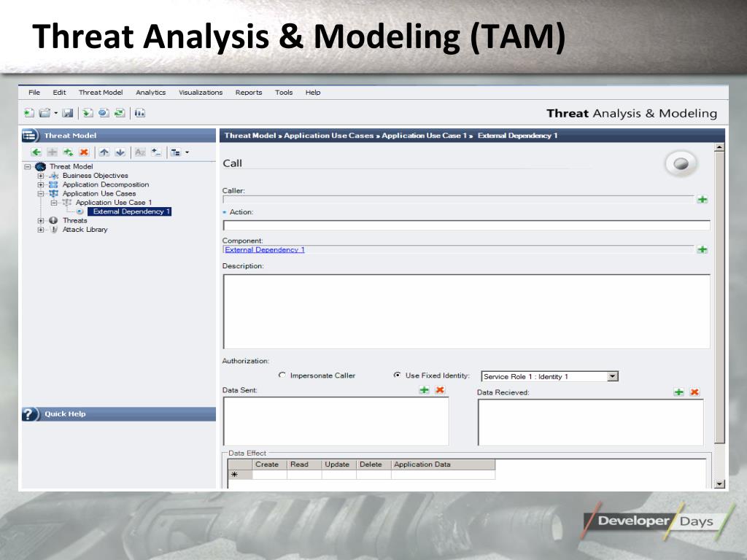Collapse the Application Use Case 1 node
Image resolution: width=747 pixels, height=560 pixels.
click(54, 203)
